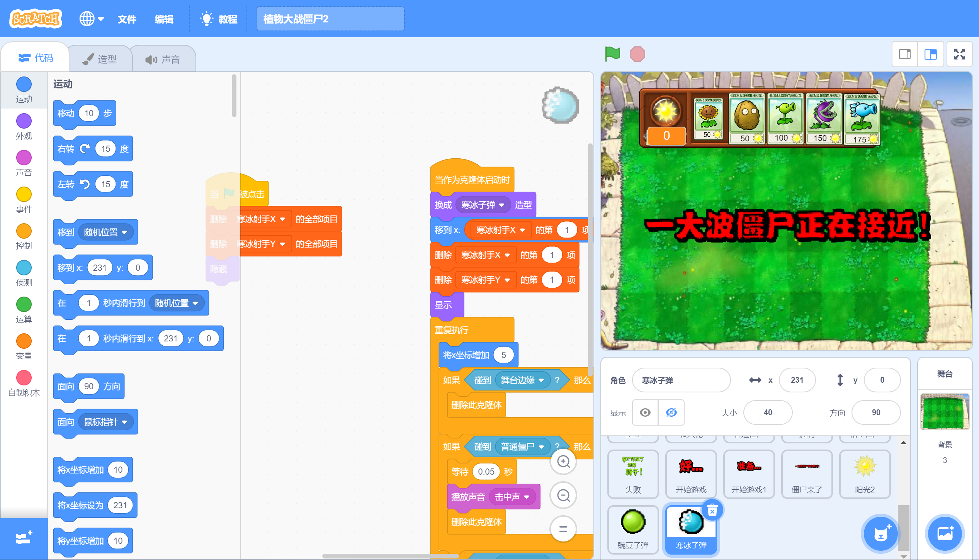The height and width of the screenshot is (560, 979).
Task: Click the project title field 植物大战僵尸2
Action: pos(330,19)
